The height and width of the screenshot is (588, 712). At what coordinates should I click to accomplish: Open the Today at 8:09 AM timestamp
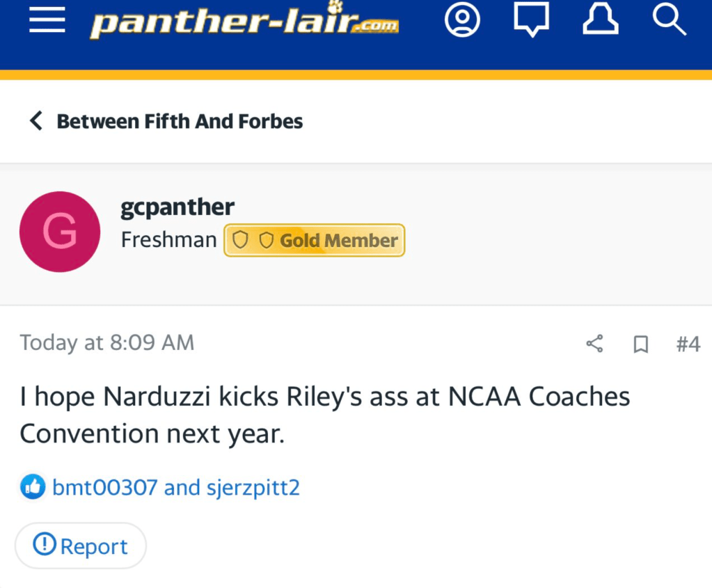pyautogui.click(x=106, y=342)
